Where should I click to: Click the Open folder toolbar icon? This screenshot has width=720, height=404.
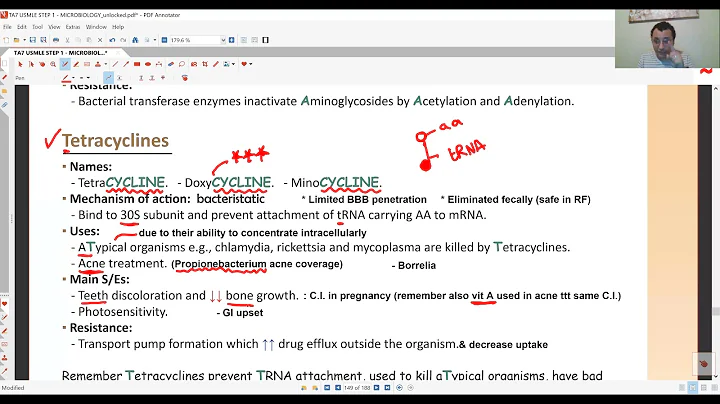coord(17,40)
